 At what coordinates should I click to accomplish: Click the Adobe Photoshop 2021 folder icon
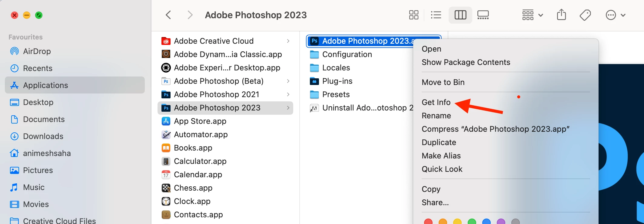click(x=166, y=94)
